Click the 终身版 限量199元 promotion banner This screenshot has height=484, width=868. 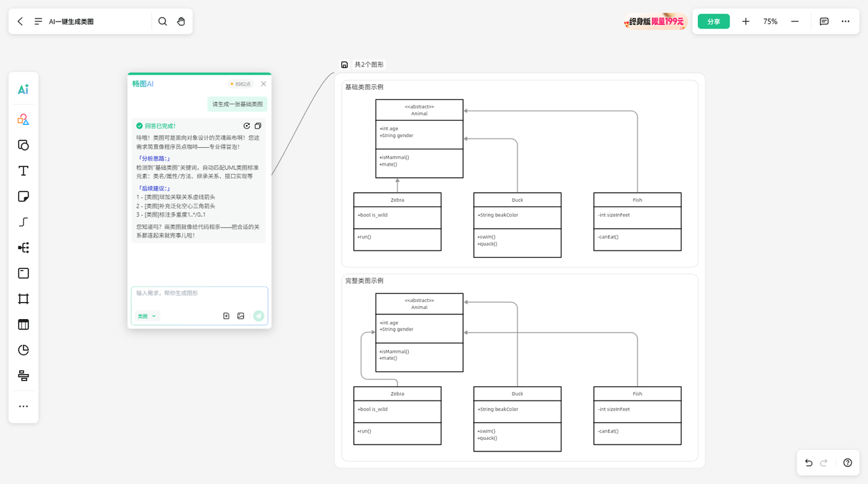click(655, 21)
